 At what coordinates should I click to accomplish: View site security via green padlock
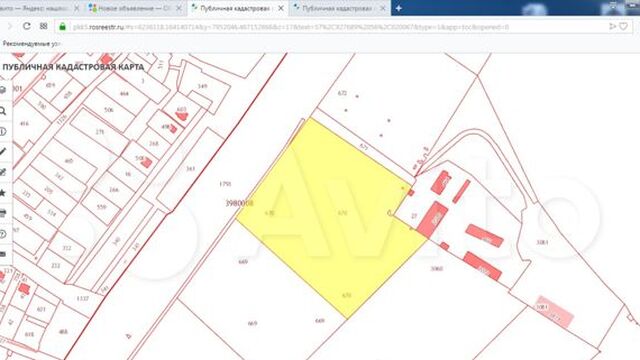point(62,27)
